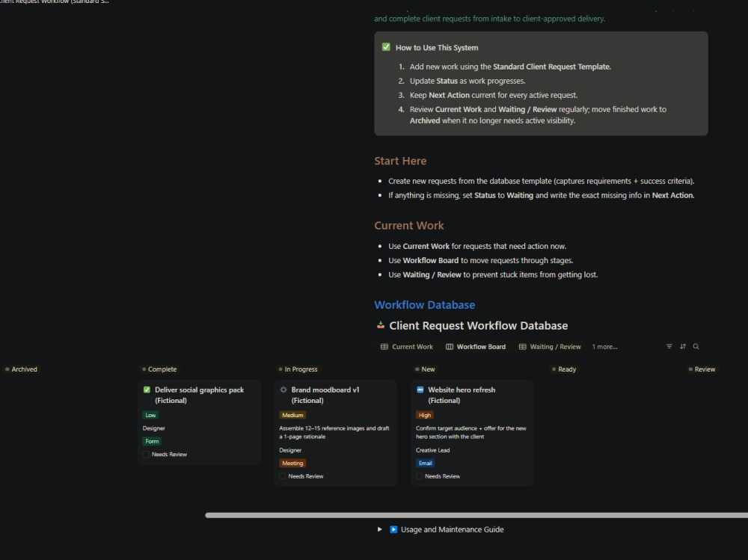This screenshot has height=560, width=748.
Task: Click the Complete column header
Action: tap(159, 369)
